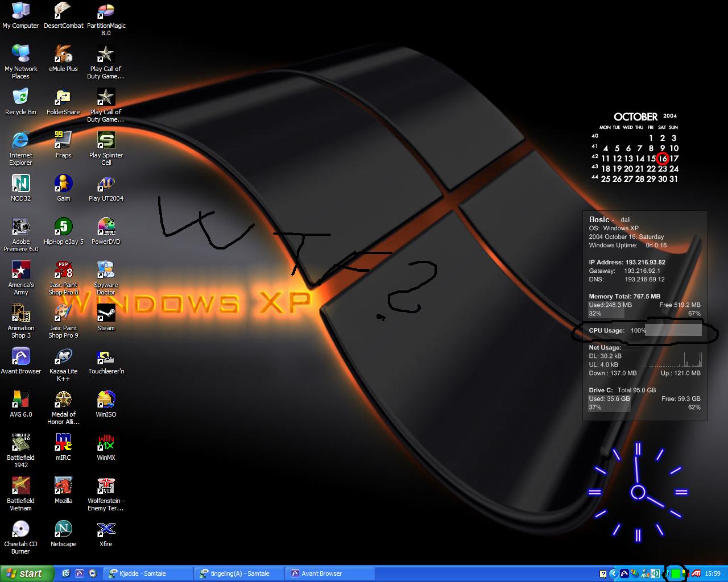Launch Mozilla desktop shortcut
This screenshot has width=728, height=582.
pos(63,490)
